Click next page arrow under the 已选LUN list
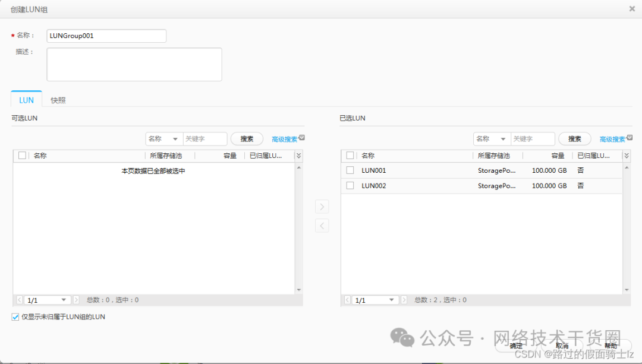Screen dimensions: 642x364 pos(403,300)
